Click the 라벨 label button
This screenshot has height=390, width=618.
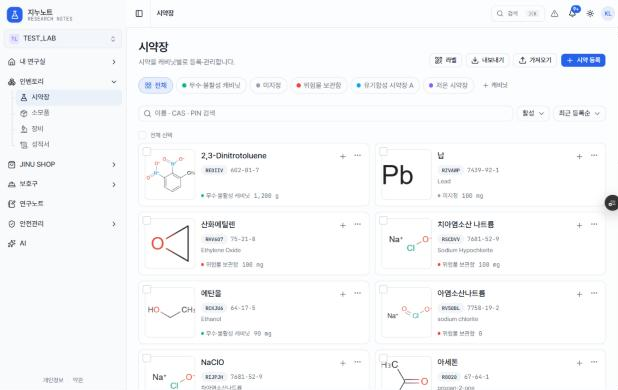[445, 60]
